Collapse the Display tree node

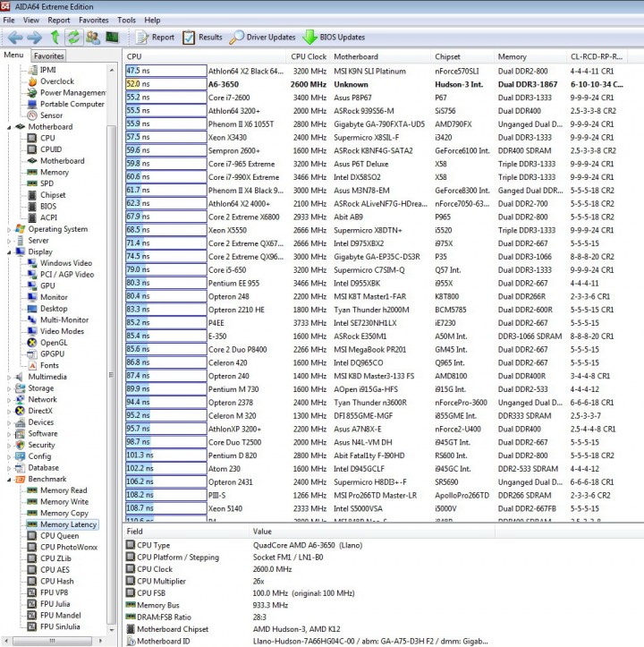tap(9, 252)
